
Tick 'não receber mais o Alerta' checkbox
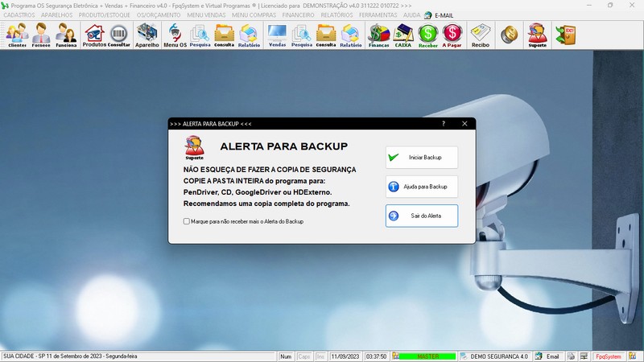click(187, 221)
